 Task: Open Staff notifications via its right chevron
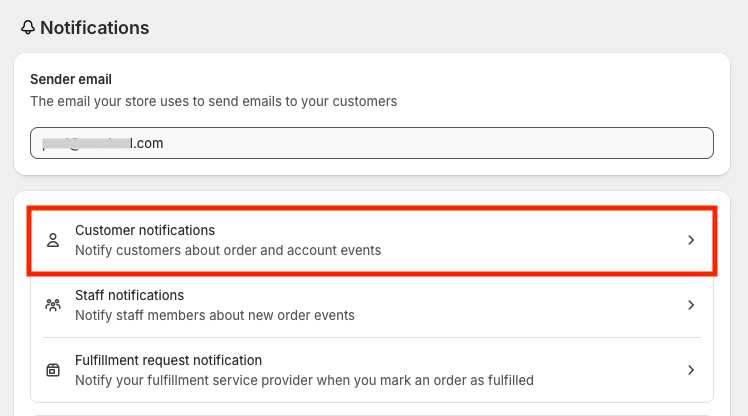pos(691,305)
